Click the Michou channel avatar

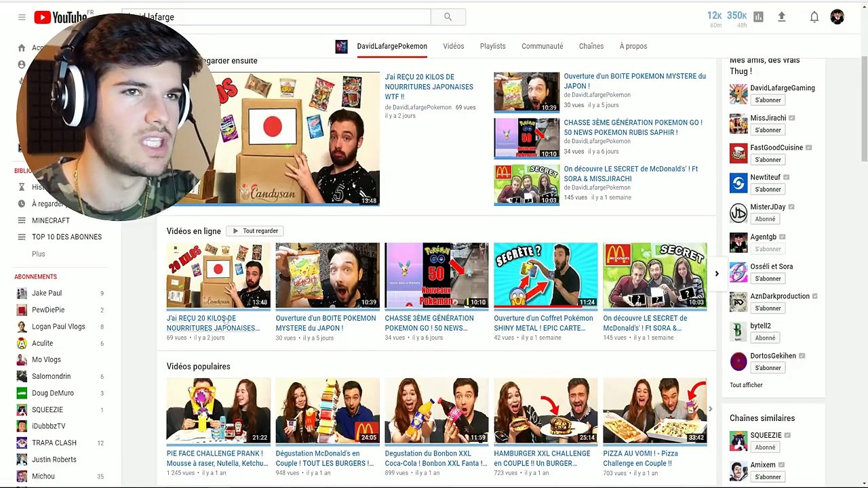point(22,476)
